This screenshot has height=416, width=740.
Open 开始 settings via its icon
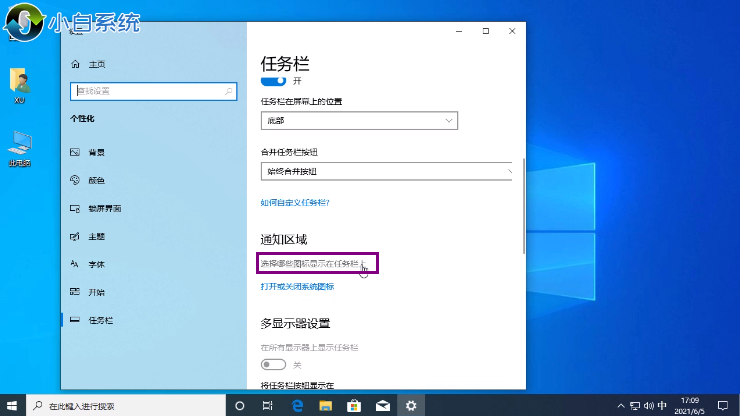coord(75,292)
